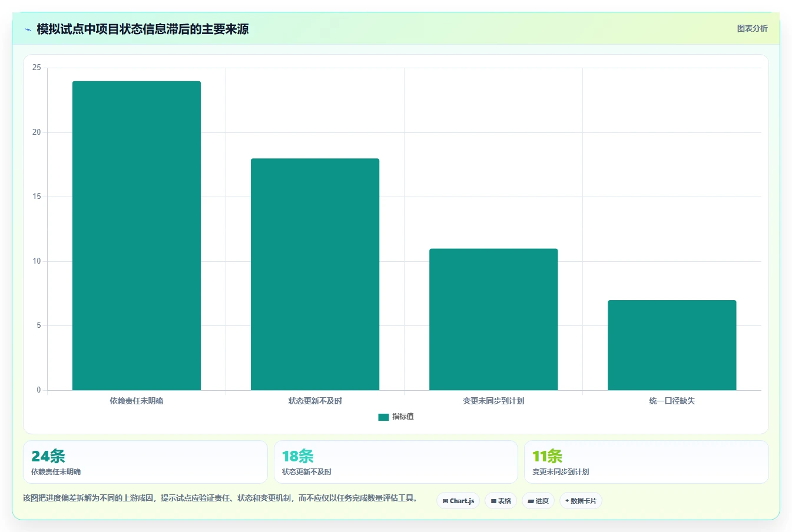The width and height of the screenshot is (792, 532).
Task: Click the Chart.js tag chip
Action: click(458, 501)
